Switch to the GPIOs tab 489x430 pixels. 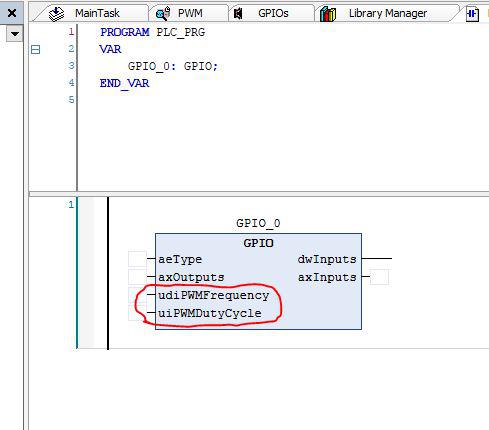coord(273,13)
